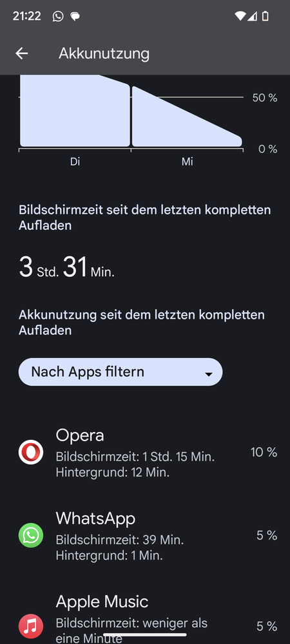Open Opera battery usage details
The width and height of the screenshot is (290, 644).
pos(145,452)
